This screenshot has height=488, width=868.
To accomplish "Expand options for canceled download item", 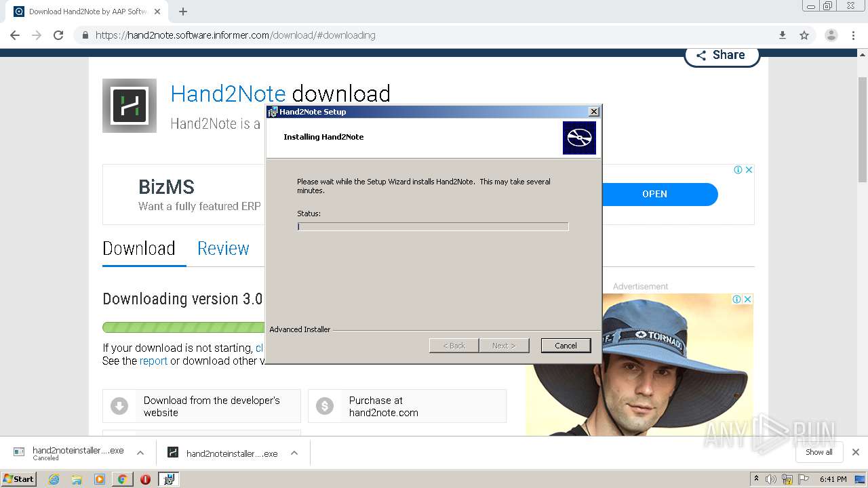I will (140, 453).
